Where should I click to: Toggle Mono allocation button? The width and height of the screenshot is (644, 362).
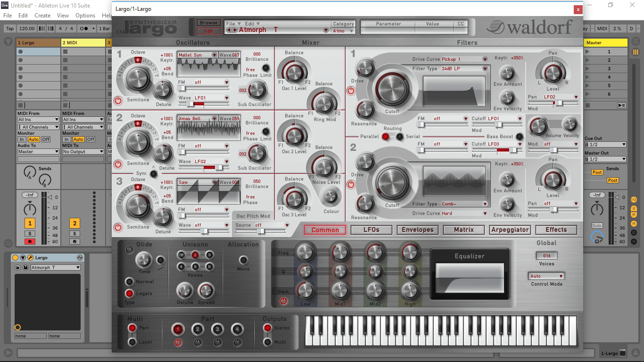point(243,260)
